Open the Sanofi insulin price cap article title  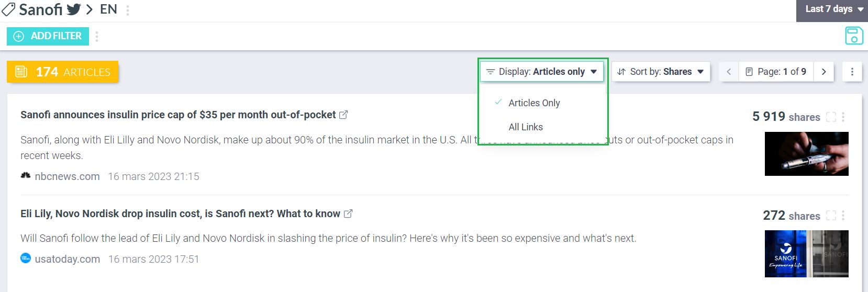pos(178,115)
